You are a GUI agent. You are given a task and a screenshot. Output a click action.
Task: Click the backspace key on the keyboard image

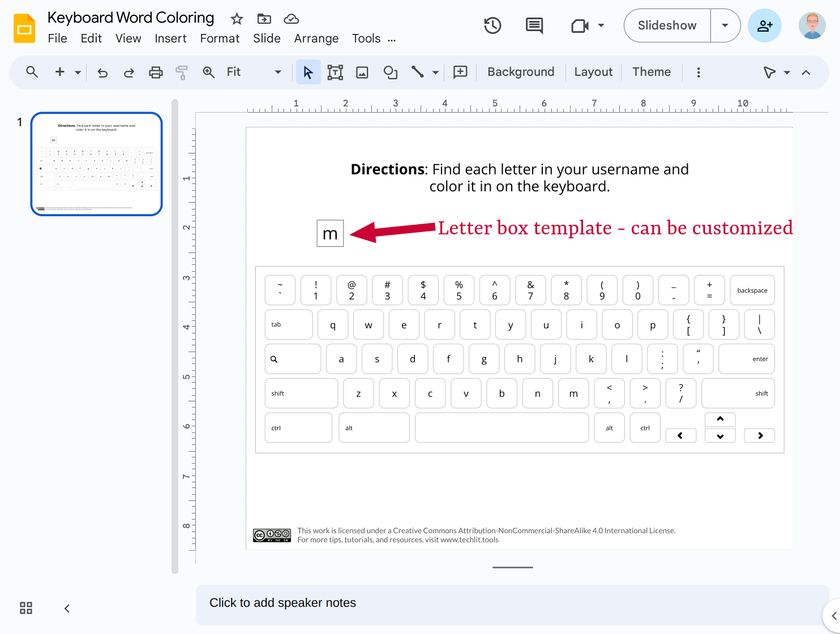(752, 290)
